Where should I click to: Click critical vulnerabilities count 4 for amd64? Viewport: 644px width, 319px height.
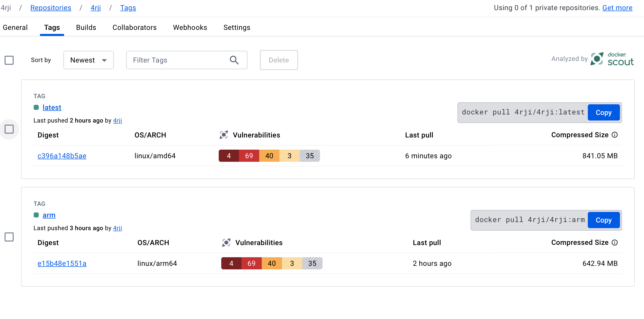coord(229,156)
